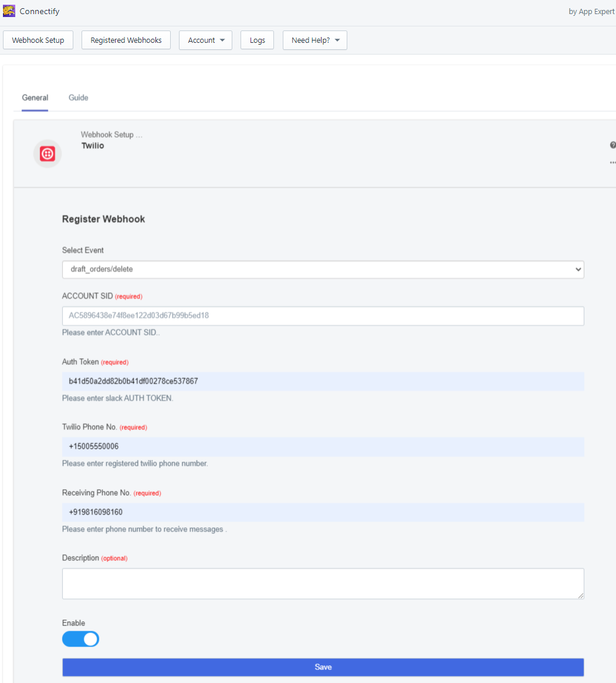Expand the Need Help? dropdown
The width and height of the screenshot is (616, 683).
tap(315, 40)
